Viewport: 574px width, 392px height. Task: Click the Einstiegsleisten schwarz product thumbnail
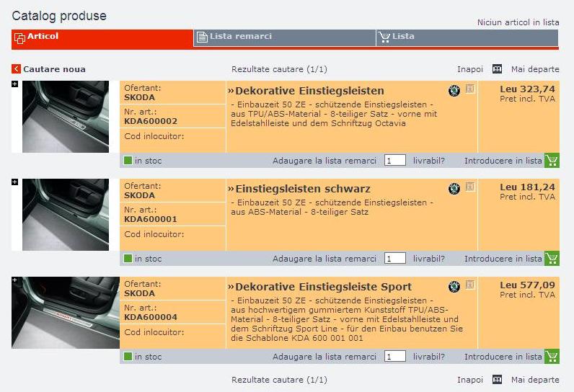point(65,215)
